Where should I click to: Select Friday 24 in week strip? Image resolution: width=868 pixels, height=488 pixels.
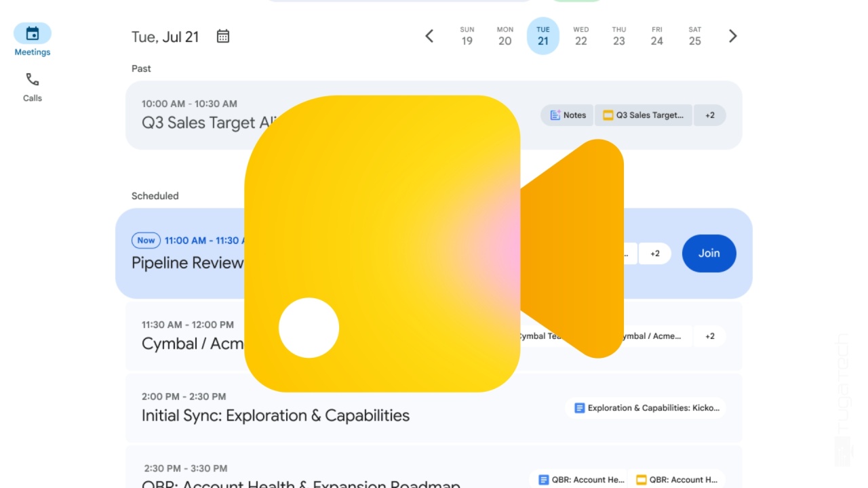pyautogui.click(x=657, y=36)
